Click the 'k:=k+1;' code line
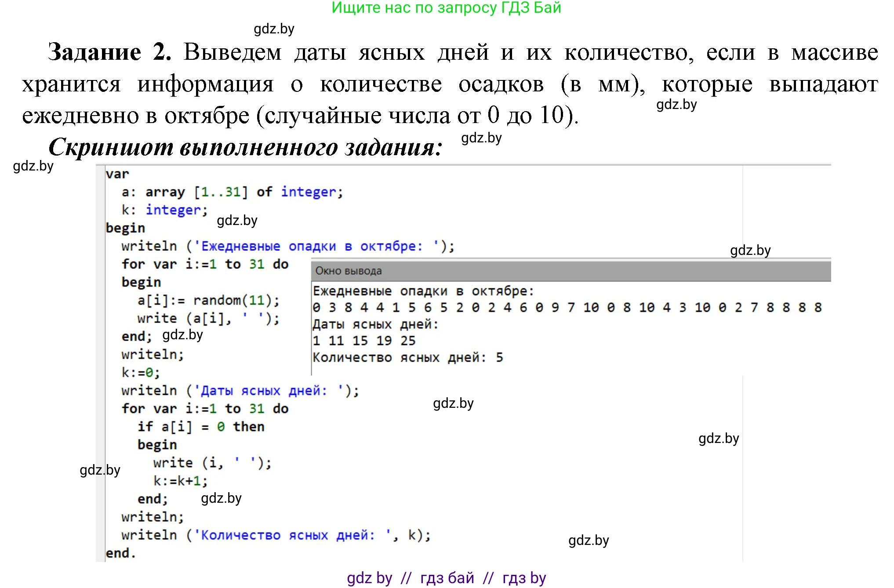Viewport: 894px width, 588px height. [180, 481]
